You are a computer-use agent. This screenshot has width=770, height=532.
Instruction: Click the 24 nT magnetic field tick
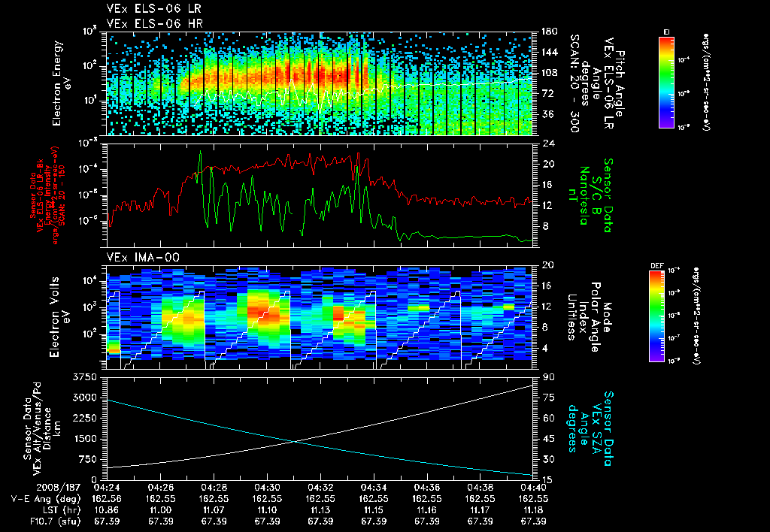coord(547,144)
